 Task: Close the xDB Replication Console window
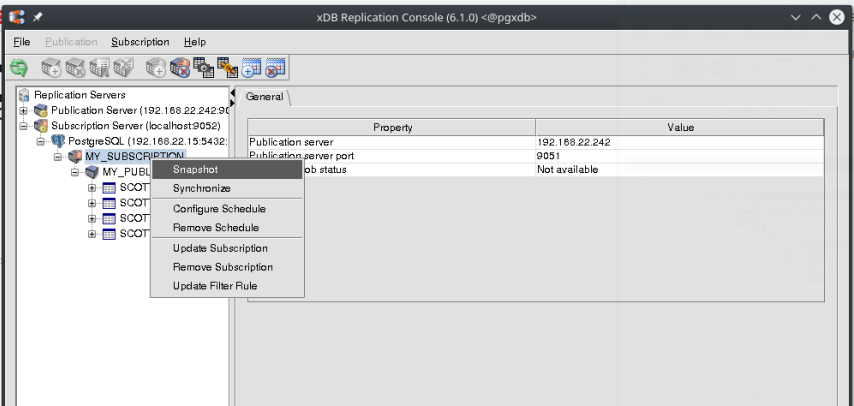click(837, 17)
